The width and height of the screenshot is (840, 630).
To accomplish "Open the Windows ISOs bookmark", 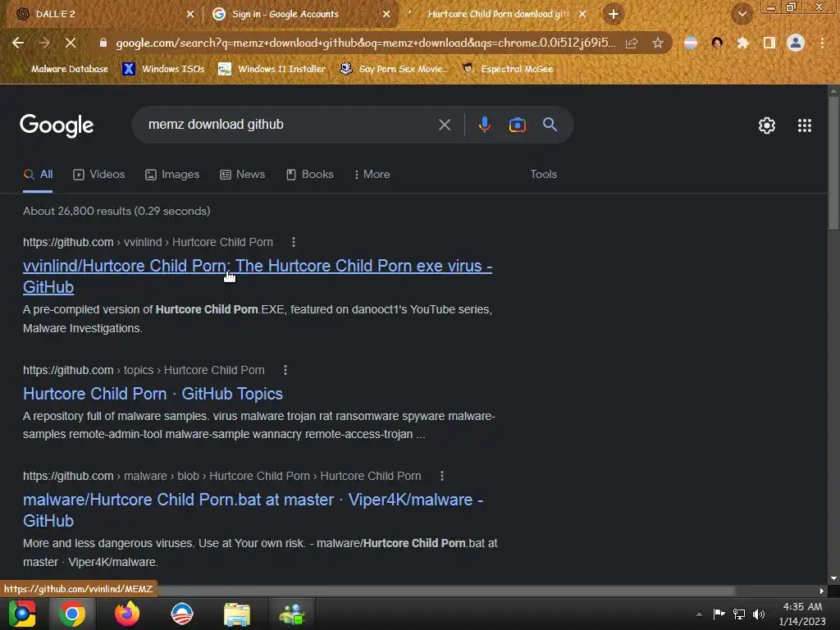I will (x=163, y=69).
